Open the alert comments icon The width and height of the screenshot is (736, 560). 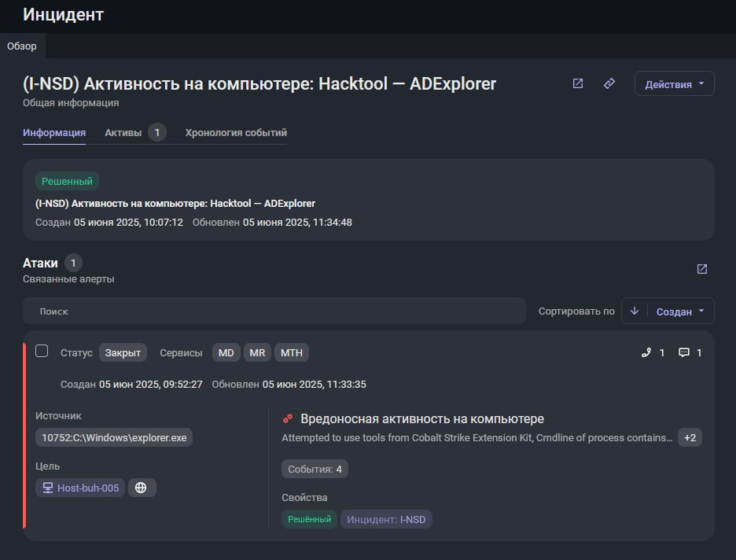pyautogui.click(x=684, y=352)
